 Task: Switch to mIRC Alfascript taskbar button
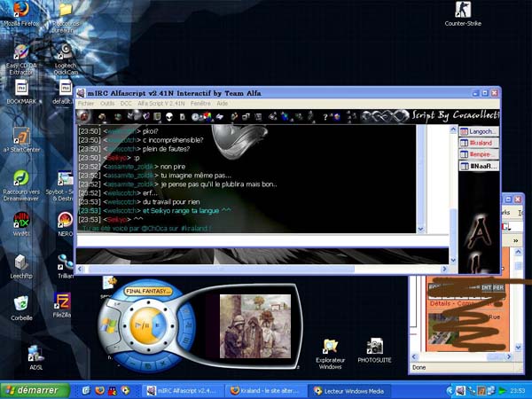[x=182, y=391]
